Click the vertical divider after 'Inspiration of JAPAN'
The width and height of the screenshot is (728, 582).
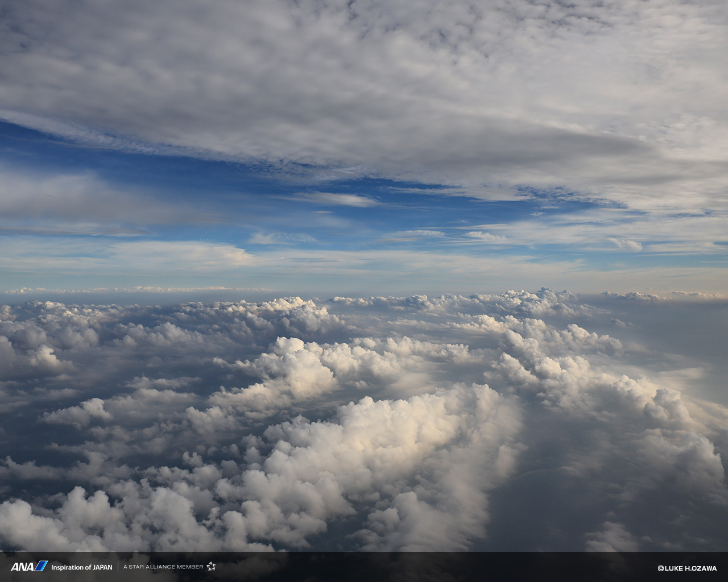pyautogui.click(x=118, y=567)
